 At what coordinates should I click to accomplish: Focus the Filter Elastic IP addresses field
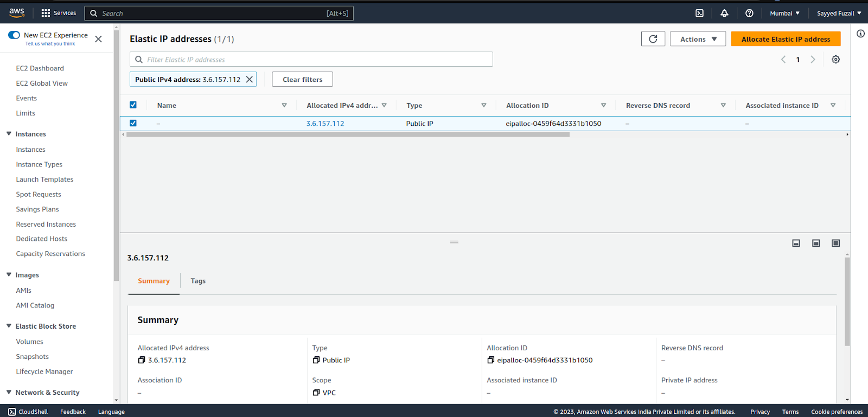(x=311, y=60)
